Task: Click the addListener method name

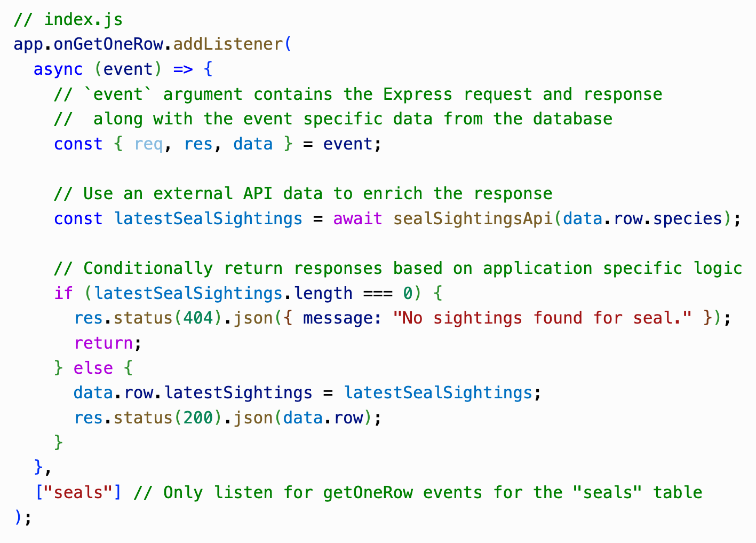Action: (229, 44)
